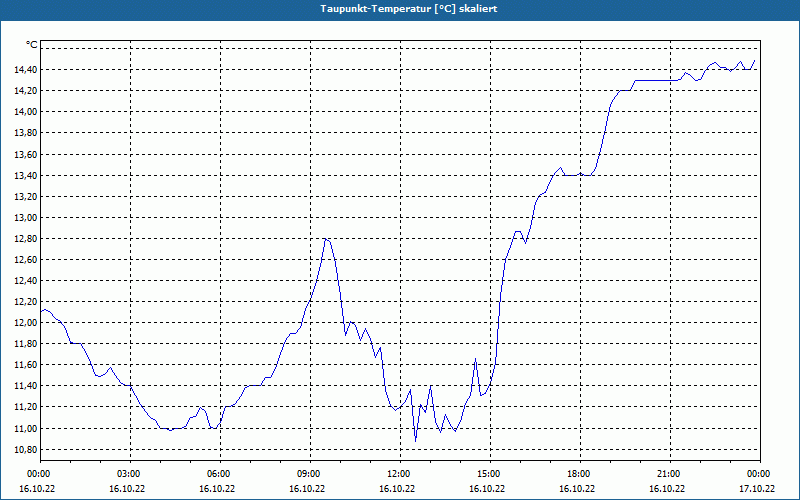Click the 16.10.22 date under 06:00
This screenshot has width=800, height=500.
[217, 488]
